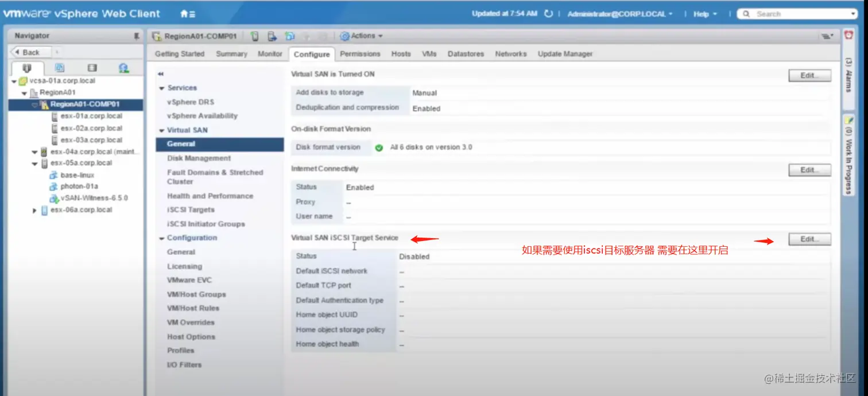Click the RegionA01 datacenter icon
Screen dimensions: 868x396
point(34,92)
